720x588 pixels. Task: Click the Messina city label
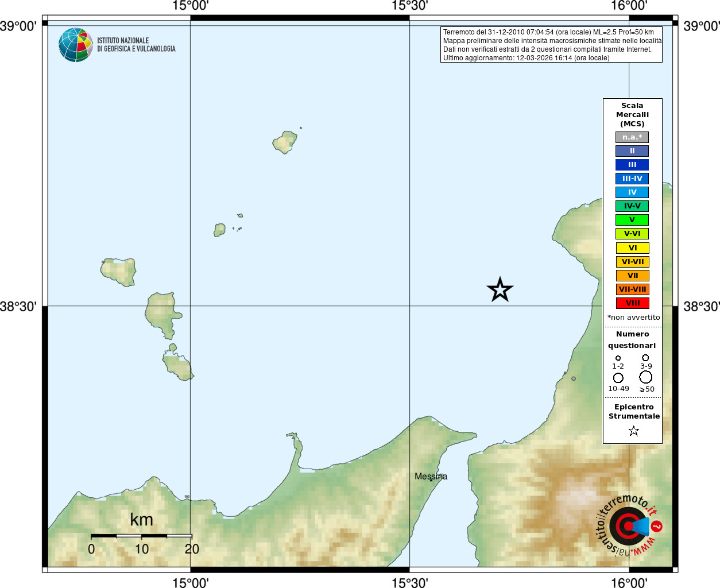[431, 477]
